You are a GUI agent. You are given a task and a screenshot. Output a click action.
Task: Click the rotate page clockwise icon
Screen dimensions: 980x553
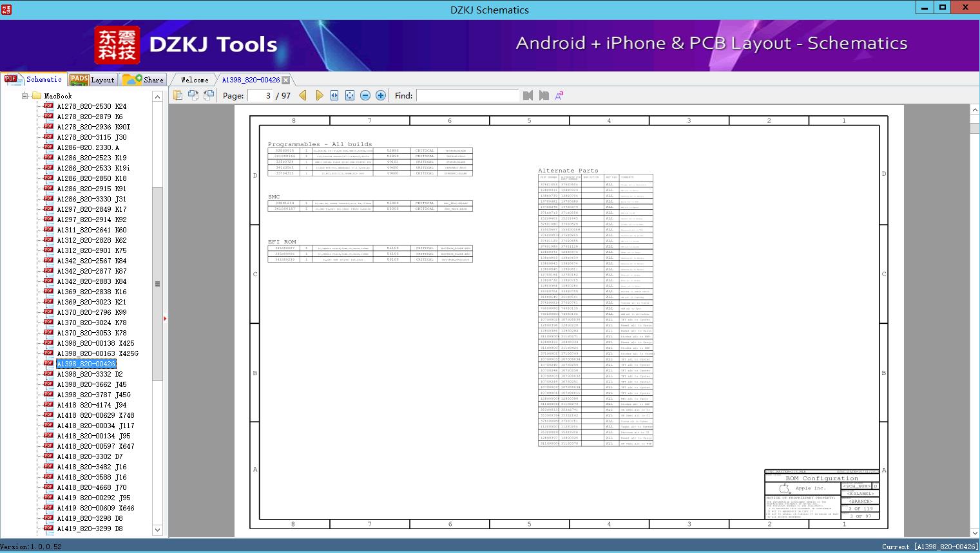pyautogui.click(x=193, y=95)
